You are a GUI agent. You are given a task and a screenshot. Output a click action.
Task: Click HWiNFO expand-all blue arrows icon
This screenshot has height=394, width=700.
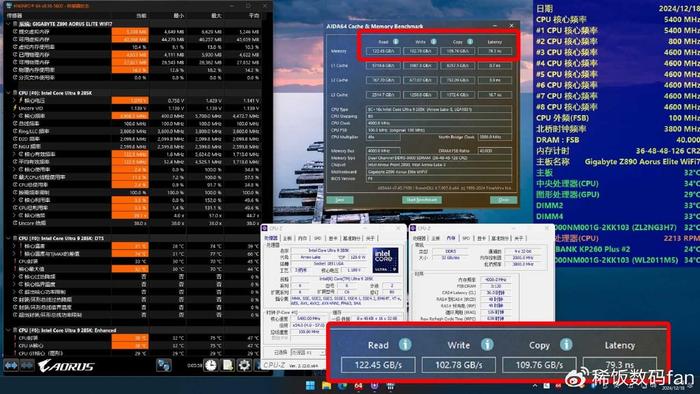point(11,365)
